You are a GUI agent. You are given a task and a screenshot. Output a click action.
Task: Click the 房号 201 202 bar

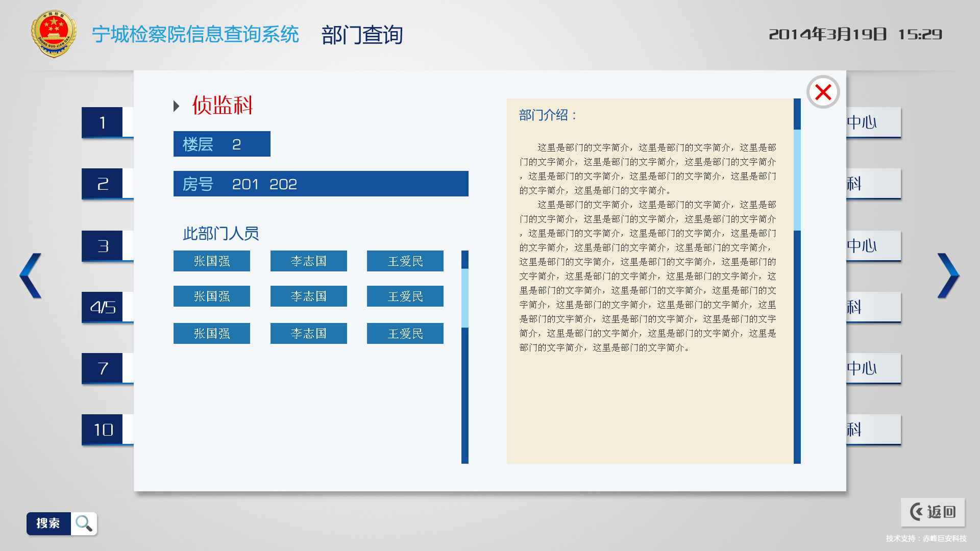[x=321, y=184]
